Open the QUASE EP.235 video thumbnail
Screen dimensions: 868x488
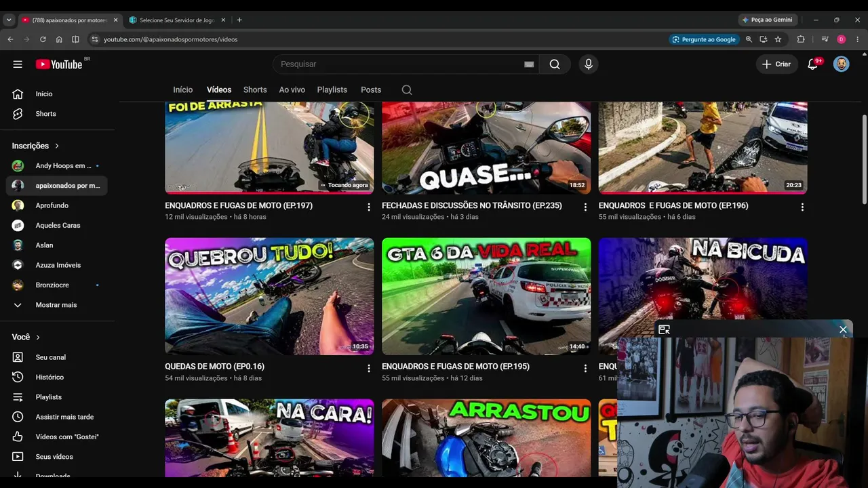tap(486, 148)
